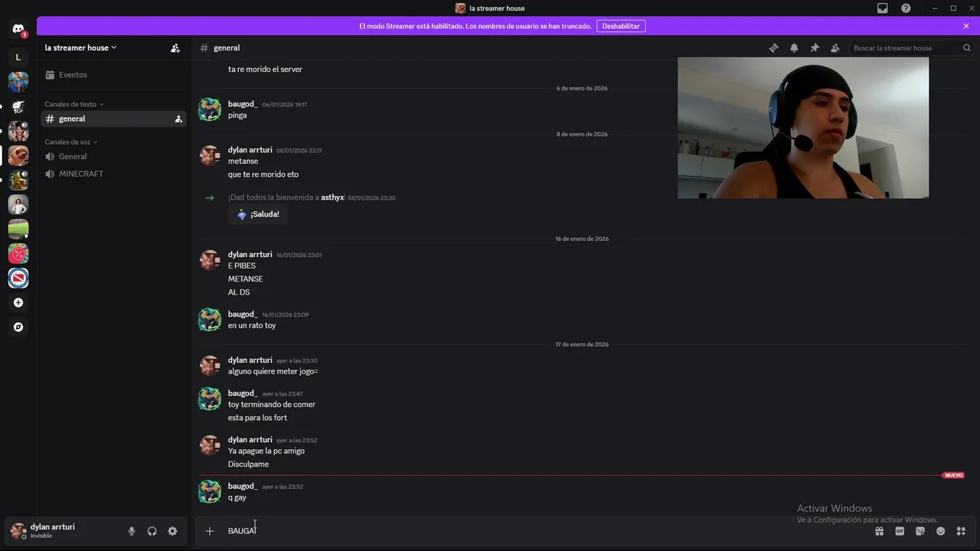Click the search magnifier icon
The height and width of the screenshot is (551, 980).
pyautogui.click(x=966, y=47)
